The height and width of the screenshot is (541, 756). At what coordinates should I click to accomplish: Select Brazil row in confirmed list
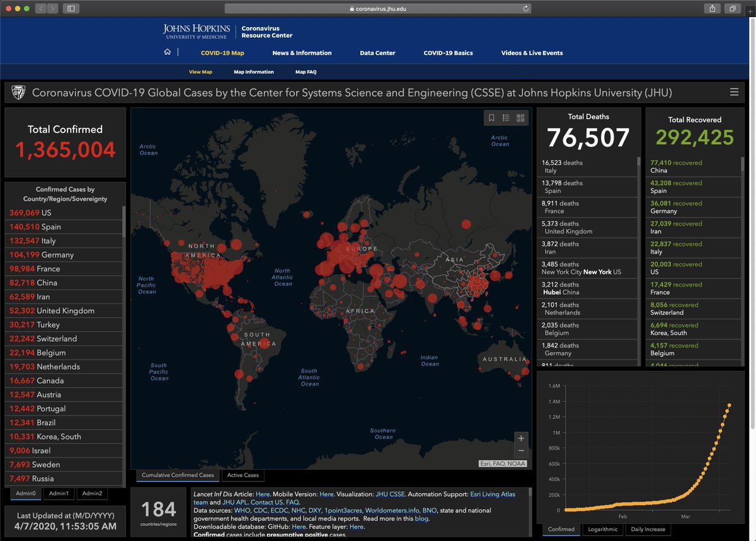[x=63, y=423]
